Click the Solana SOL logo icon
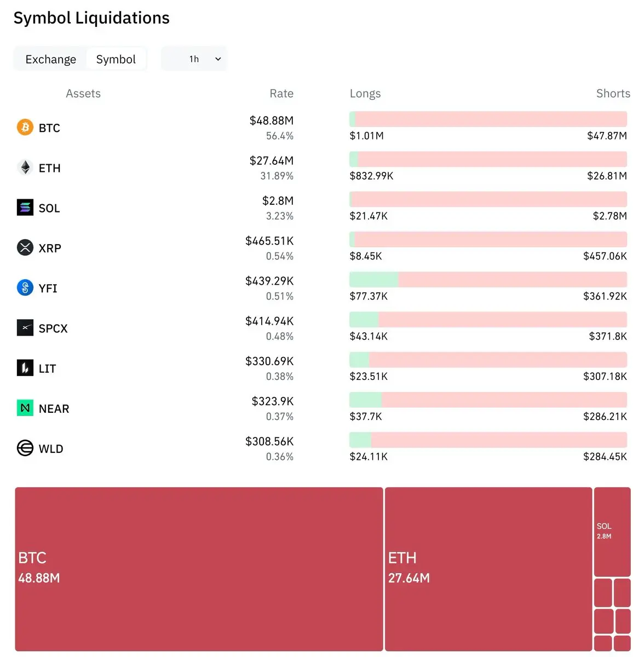 [25, 208]
